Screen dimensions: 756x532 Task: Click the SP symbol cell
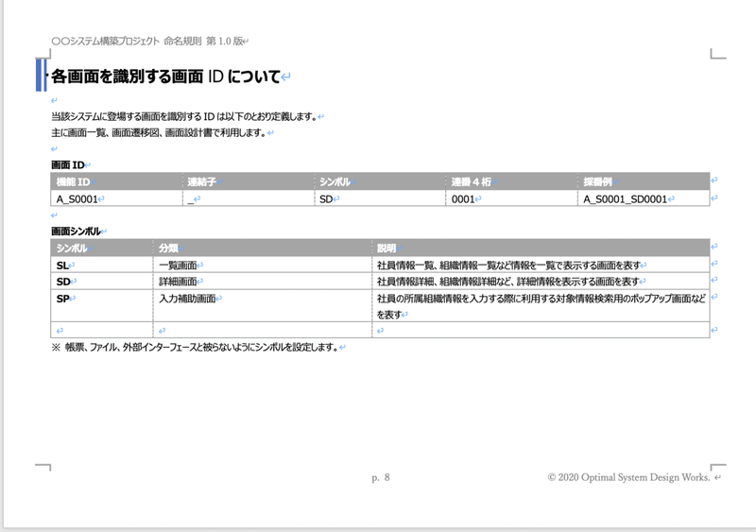102,306
